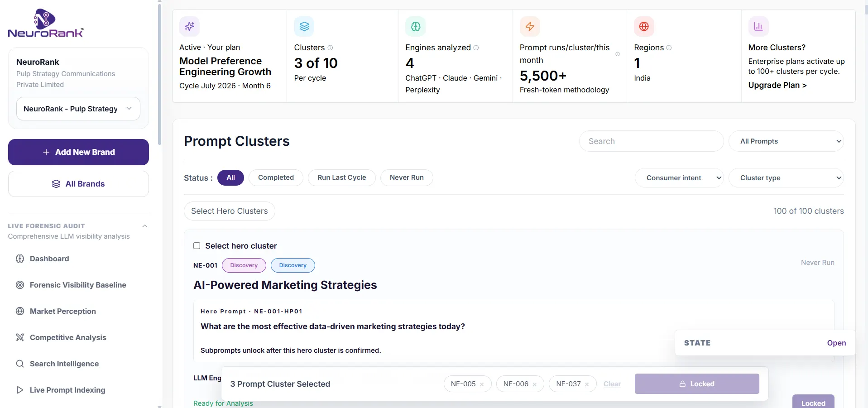Click the Clusters info icon
Image resolution: width=868 pixels, height=408 pixels.
pyautogui.click(x=330, y=48)
